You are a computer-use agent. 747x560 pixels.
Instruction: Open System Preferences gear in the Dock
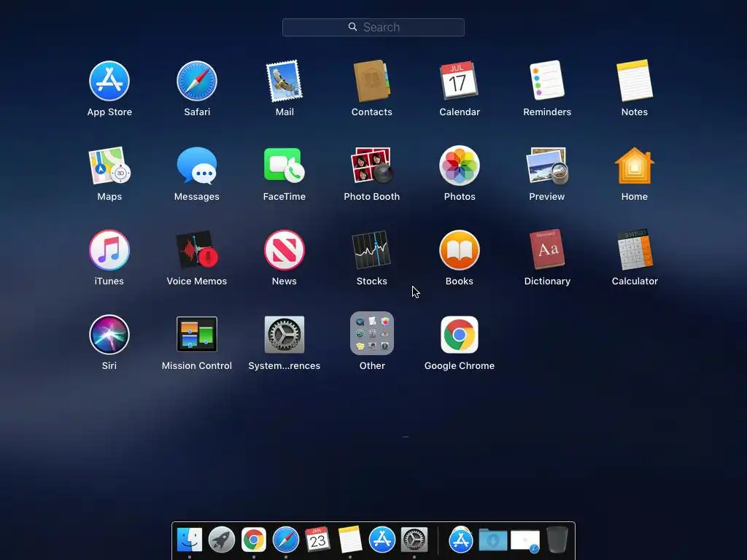(x=414, y=540)
